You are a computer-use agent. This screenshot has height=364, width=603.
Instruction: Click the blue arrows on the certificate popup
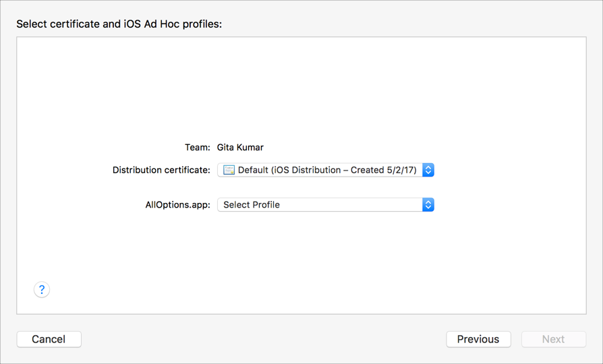(428, 171)
